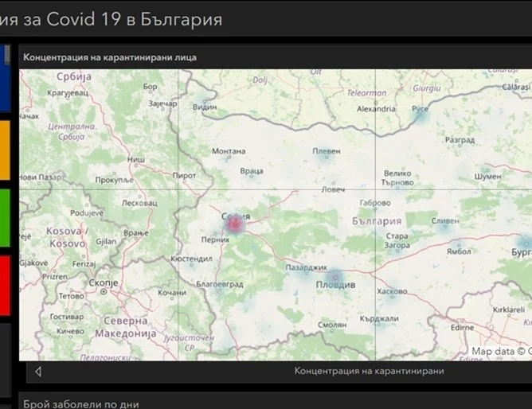
Task: Click the 'Ловеч' city label
Action: coord(333,189)
